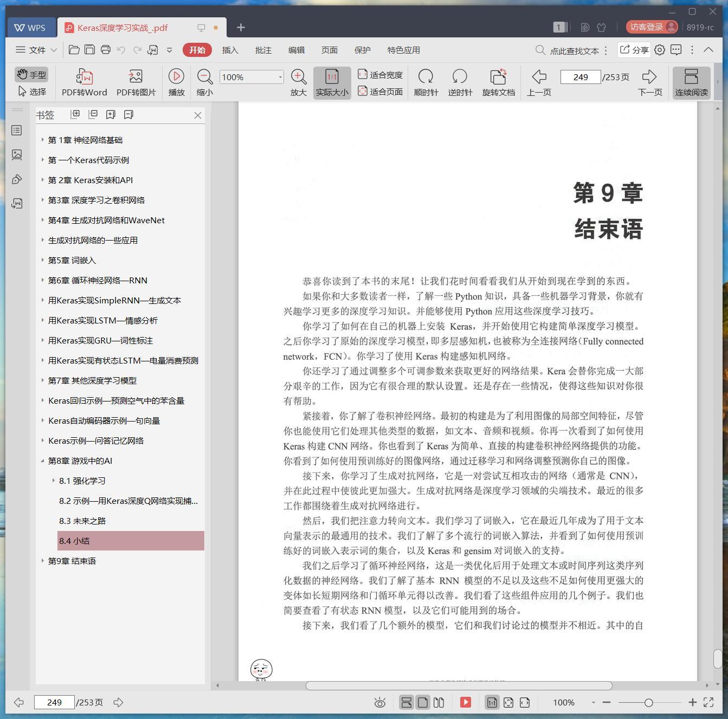Viewport: 728px width, 719px height.
Task: Increase zoom with status bar plus
Action: (x=692, y=702)
